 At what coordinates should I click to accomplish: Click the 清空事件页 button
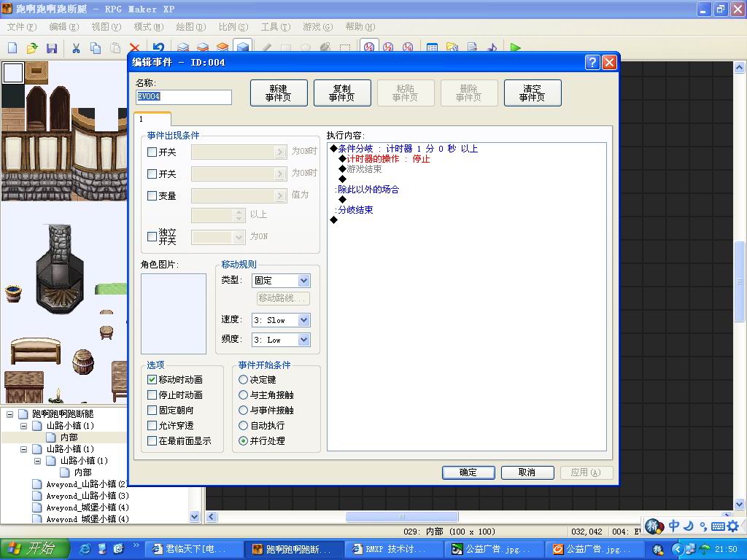(533, 93)
